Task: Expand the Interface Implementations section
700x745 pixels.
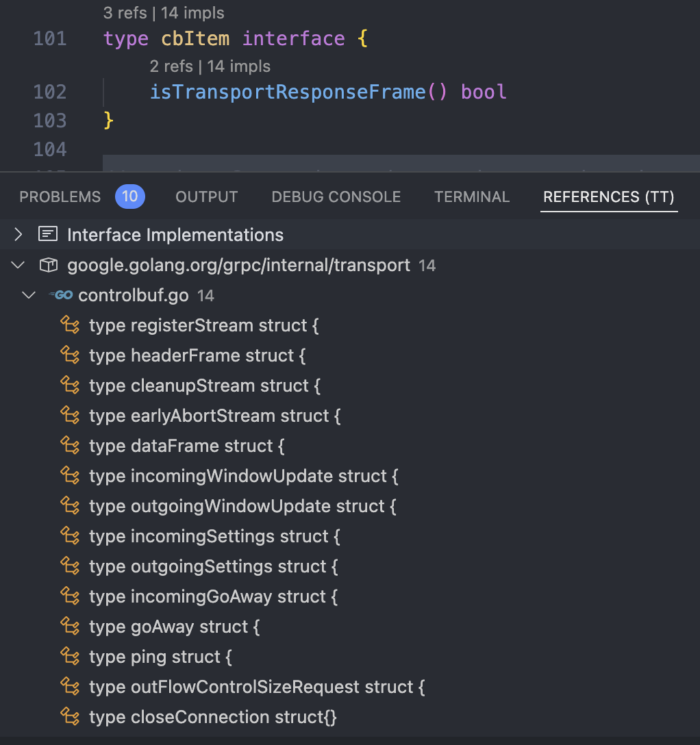Action: click(18, 234)
